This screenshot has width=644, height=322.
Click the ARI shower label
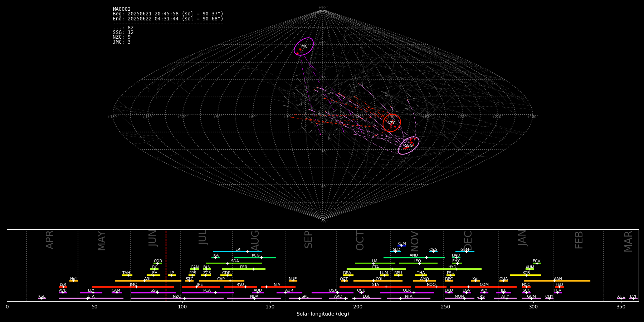click(147, 279)
